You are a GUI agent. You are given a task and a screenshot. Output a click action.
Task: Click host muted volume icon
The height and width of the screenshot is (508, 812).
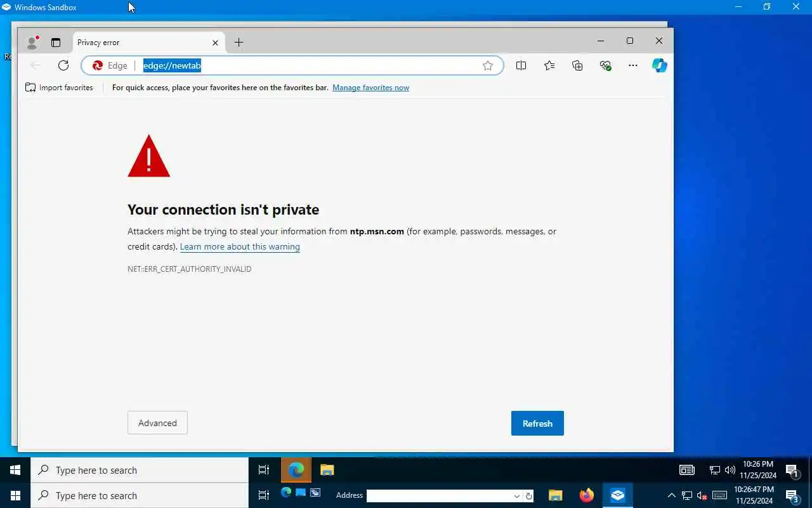702,495
